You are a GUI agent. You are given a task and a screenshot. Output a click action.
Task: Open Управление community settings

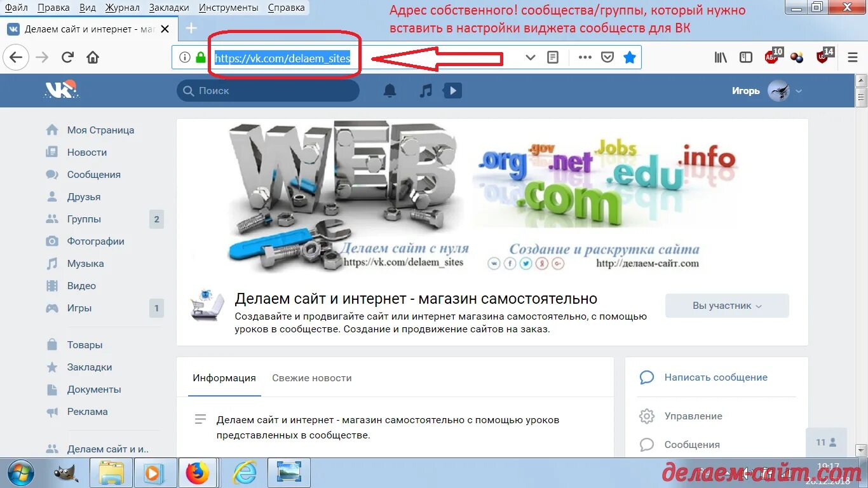(693, 416)
